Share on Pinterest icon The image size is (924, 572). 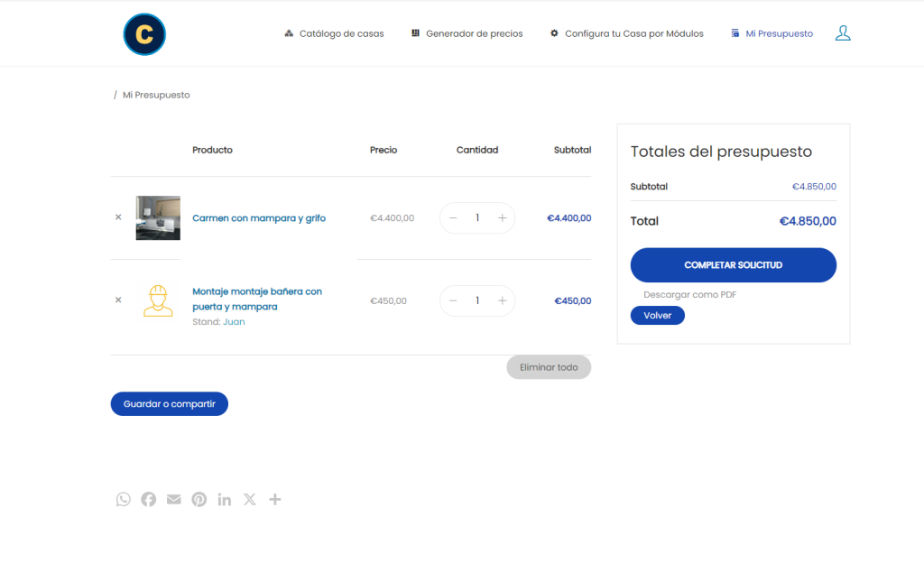199,500
